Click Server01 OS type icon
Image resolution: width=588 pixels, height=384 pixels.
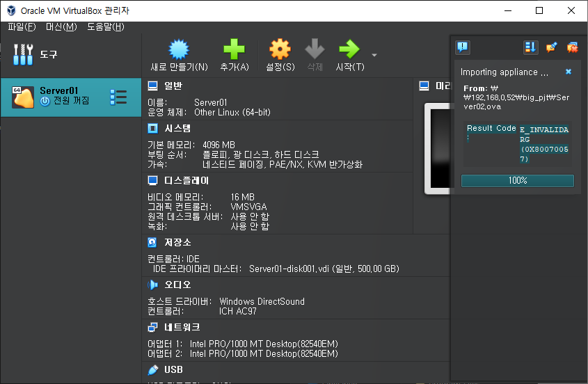tap(22, 97)
